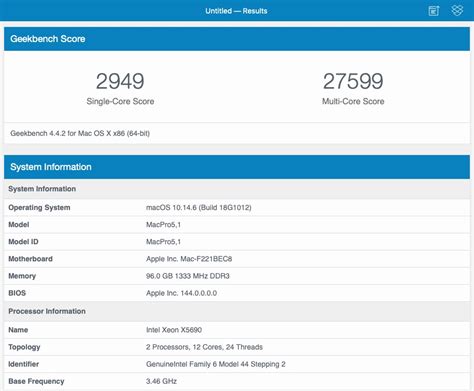Click the Motherboard label
Viewport: 474px width, 391px height.
click(30, 259)
